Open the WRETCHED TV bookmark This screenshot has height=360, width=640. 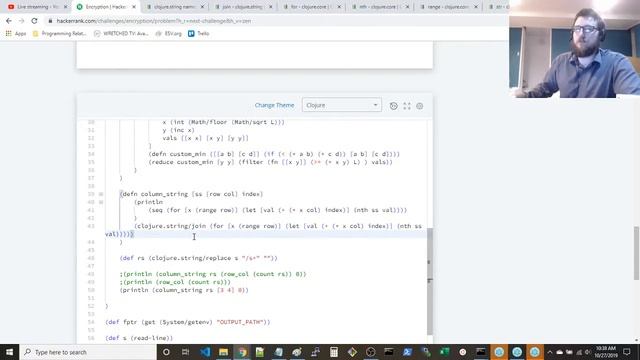pos(121,33)
